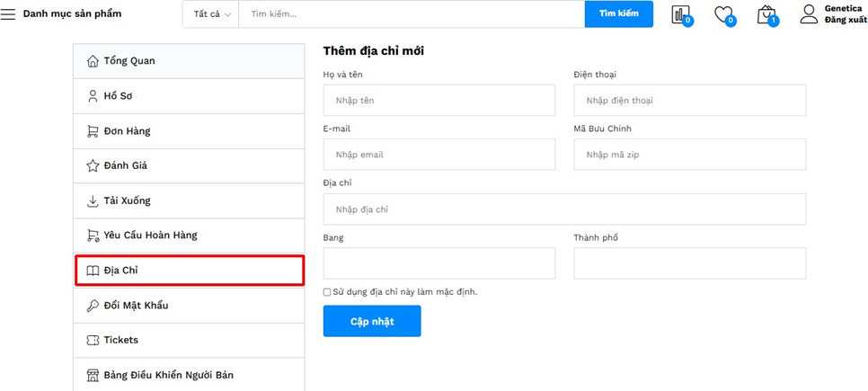Image resolution: width=868 pixels, height=391 pixels.
Task: Click the Đăng xuất logout link
Action: pyautogui.click(x=845, y=20)
